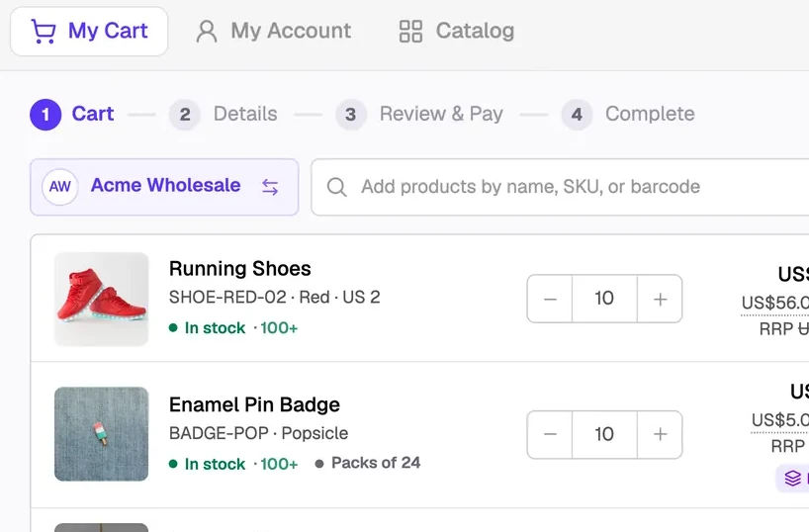
Task: Open the My Cart tab
Action: click(89, 31)
